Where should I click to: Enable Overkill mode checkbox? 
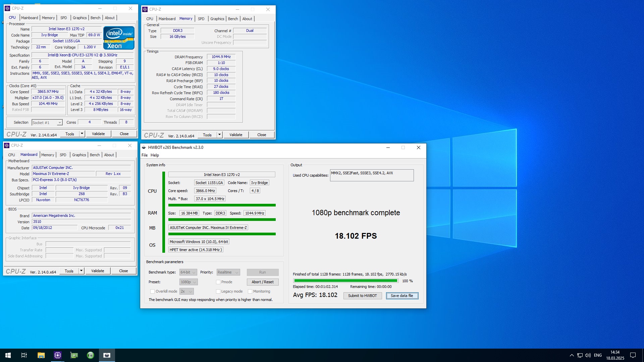[152, 292]
